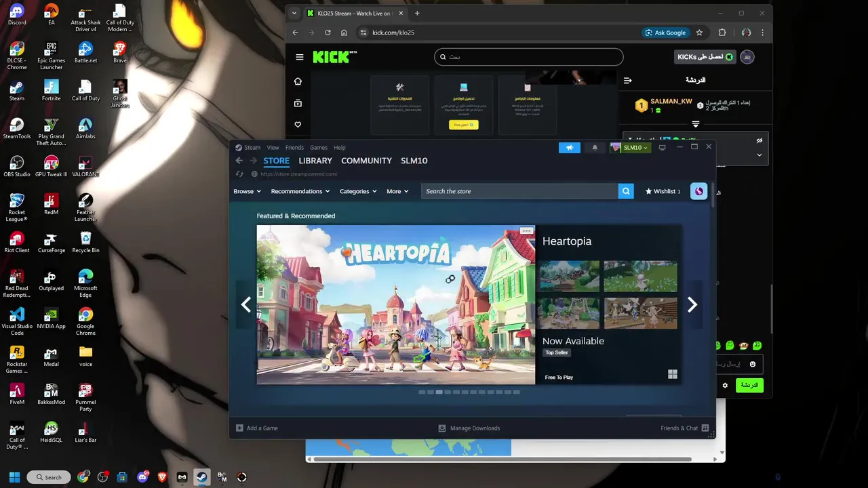The image size is (868, 488).
Task: Open Chrome tab search dropdown arrow
Action: (294, 13)
